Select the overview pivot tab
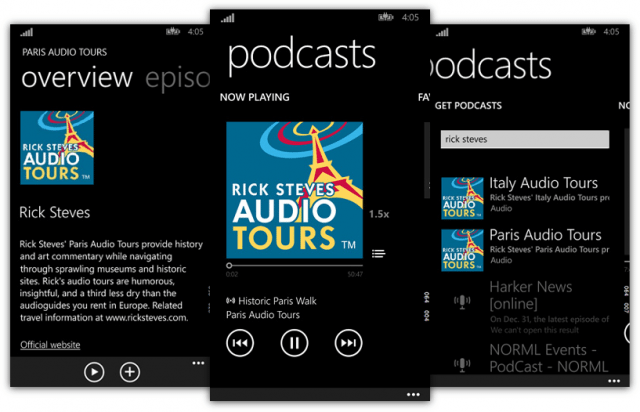This screenshot has width=640, height=412. (x=77, y=78)
